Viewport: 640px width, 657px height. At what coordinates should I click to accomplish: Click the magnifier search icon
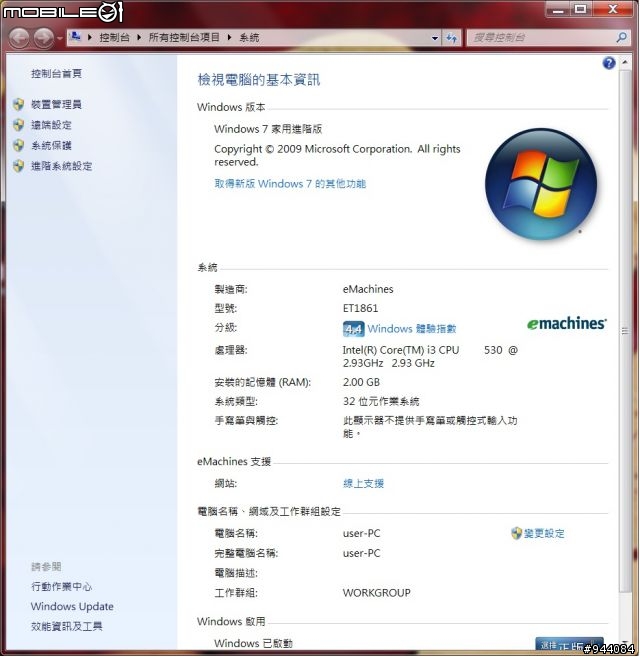point(622,38)
